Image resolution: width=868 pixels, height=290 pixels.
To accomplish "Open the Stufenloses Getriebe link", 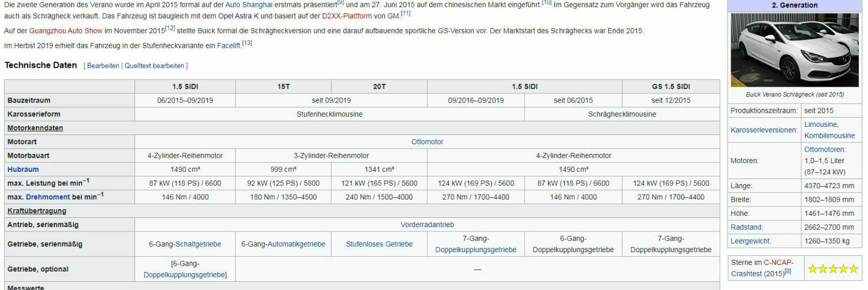I will pyautogui.click(x=379, y=244).
